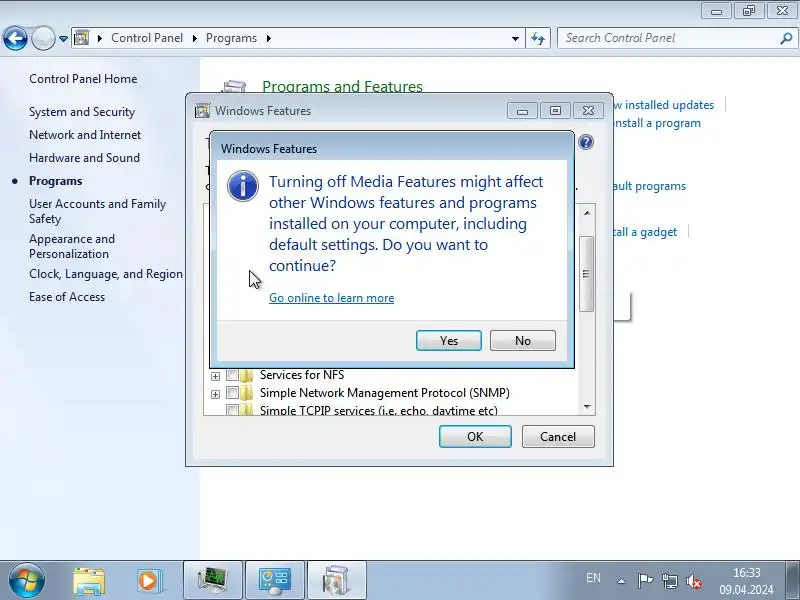The image size is (800, 600).
Task: Click the Control Panel icon in address bar
Action: pyautogui.click(x=82, y=38)
